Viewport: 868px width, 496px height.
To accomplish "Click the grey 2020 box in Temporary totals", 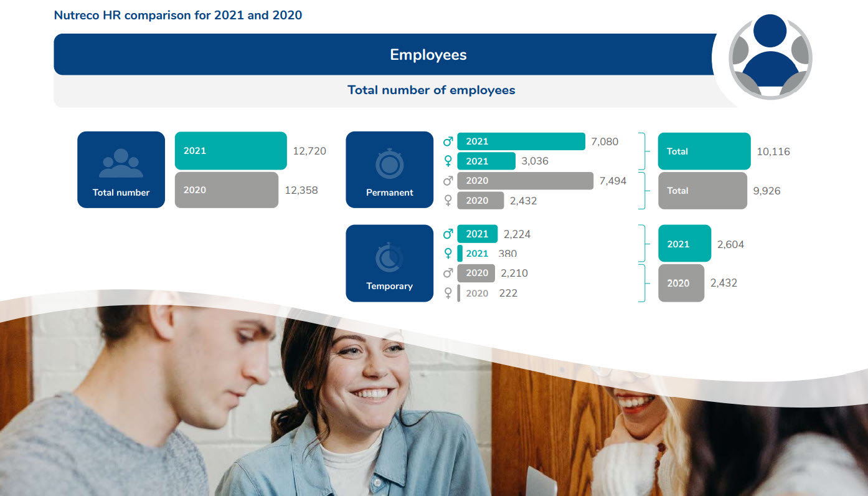I will (x=681, y=283).
